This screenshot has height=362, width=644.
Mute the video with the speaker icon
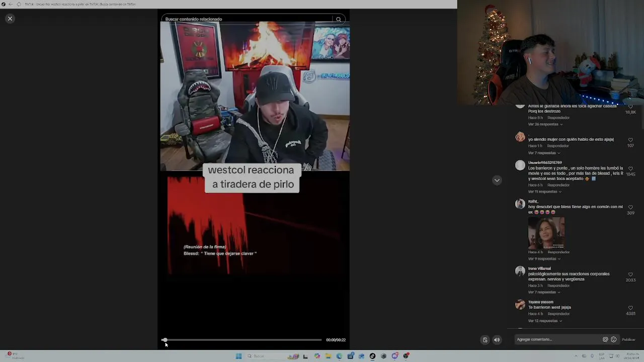click(497, 340)
